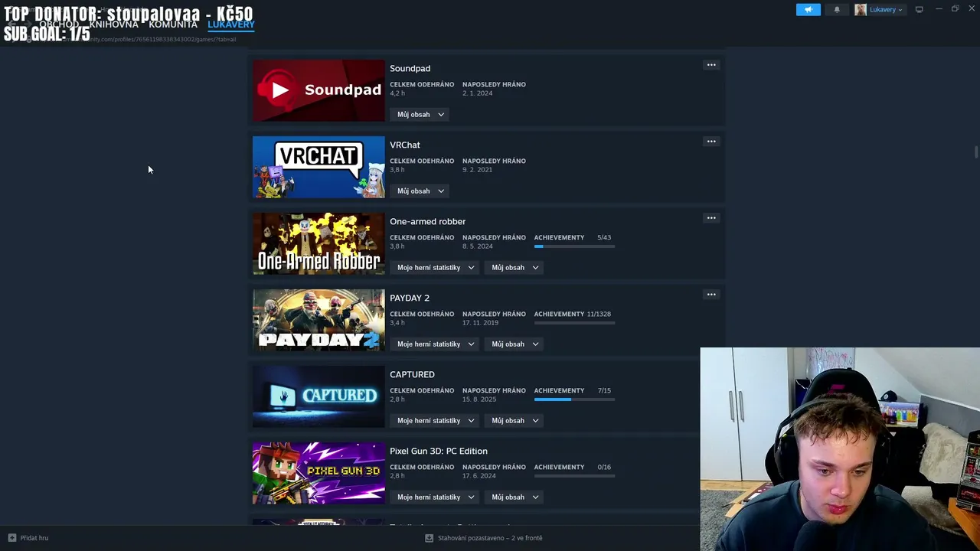Click the PAYDAY 2 achievements progress bar

point(574,323)
